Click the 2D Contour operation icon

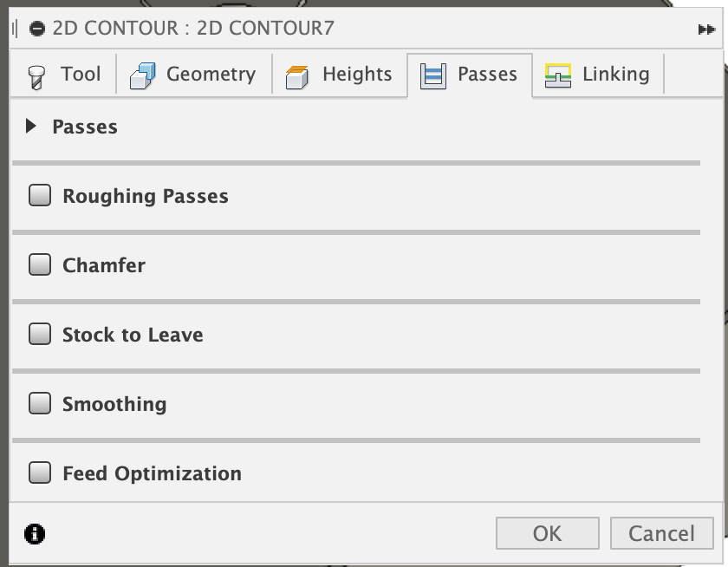35,27
